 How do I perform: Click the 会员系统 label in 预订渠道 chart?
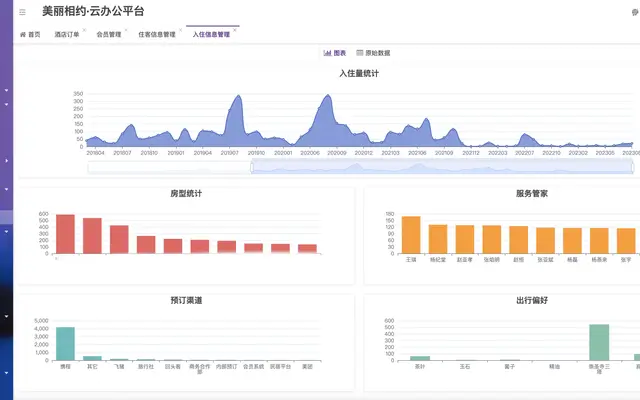[253, 367]
